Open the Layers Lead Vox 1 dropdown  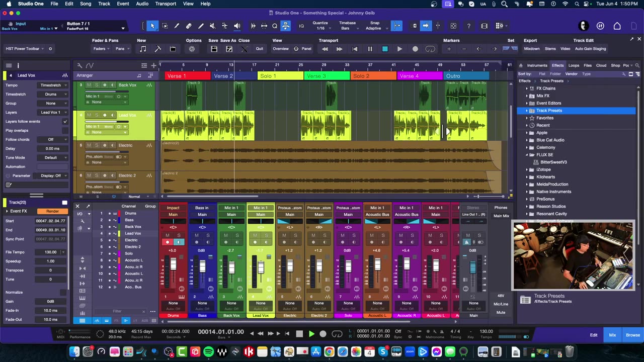53,112
